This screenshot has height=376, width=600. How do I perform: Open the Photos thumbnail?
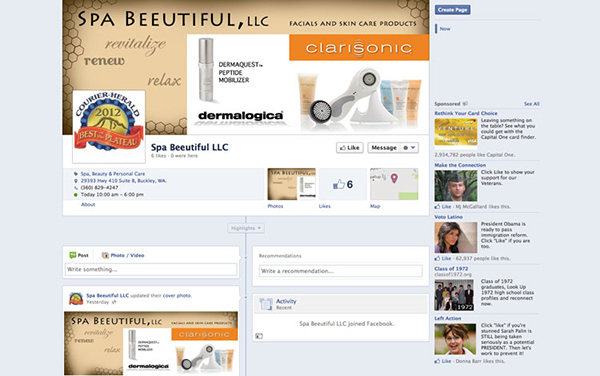click(292, 184)
